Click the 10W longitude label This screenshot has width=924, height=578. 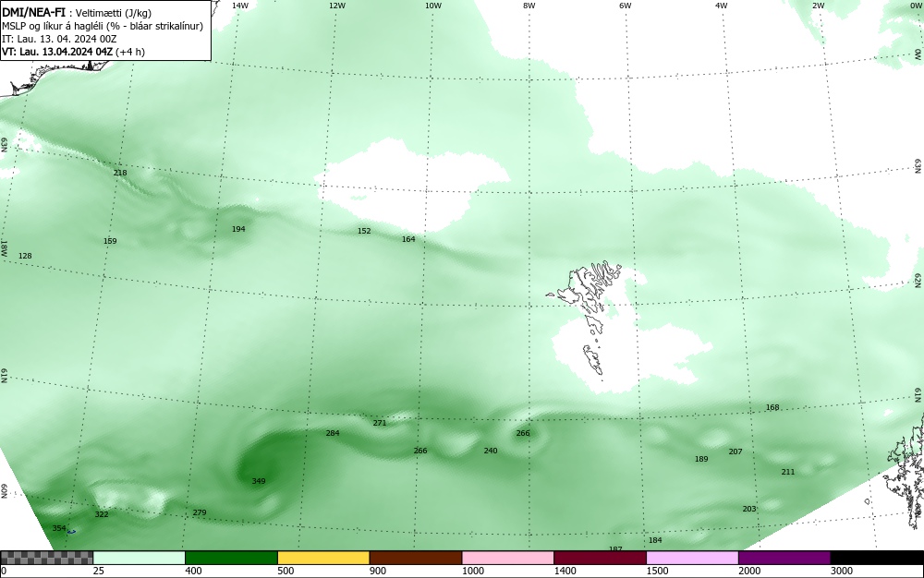pyautogui.click(x=433, y=6)
